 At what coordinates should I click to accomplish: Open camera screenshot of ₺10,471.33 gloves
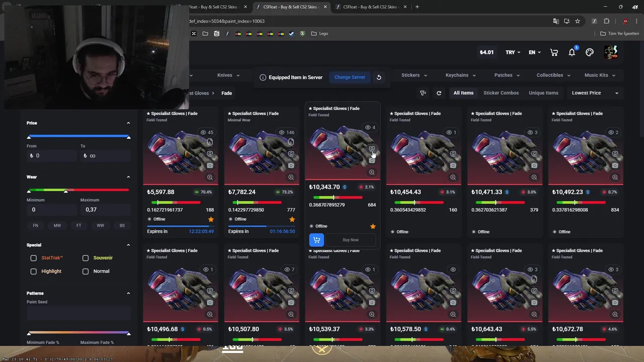[534, 166]
